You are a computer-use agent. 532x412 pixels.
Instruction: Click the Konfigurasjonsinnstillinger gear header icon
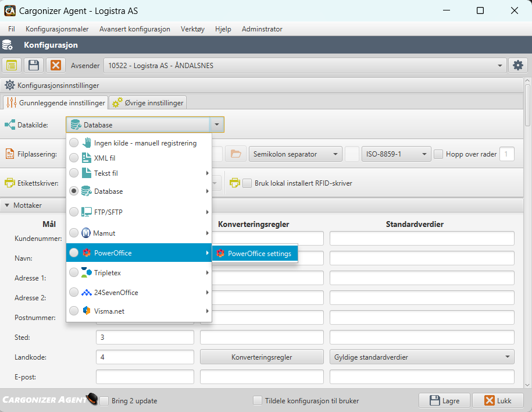(x=9, y=85)
